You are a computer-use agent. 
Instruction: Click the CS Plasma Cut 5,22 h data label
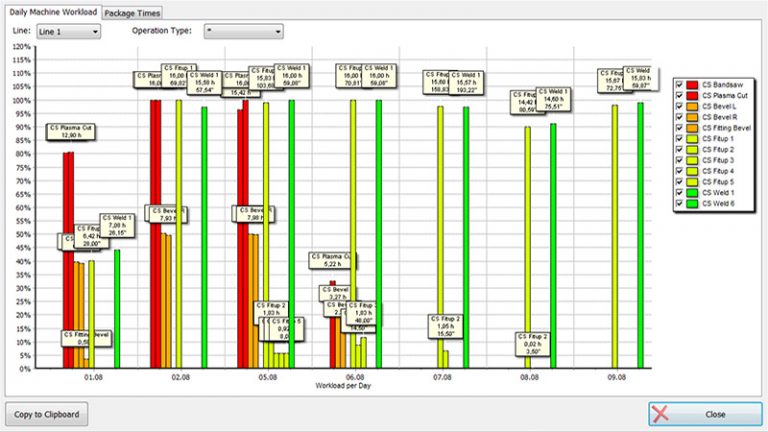pyautogui.click(x=332, y=260)
